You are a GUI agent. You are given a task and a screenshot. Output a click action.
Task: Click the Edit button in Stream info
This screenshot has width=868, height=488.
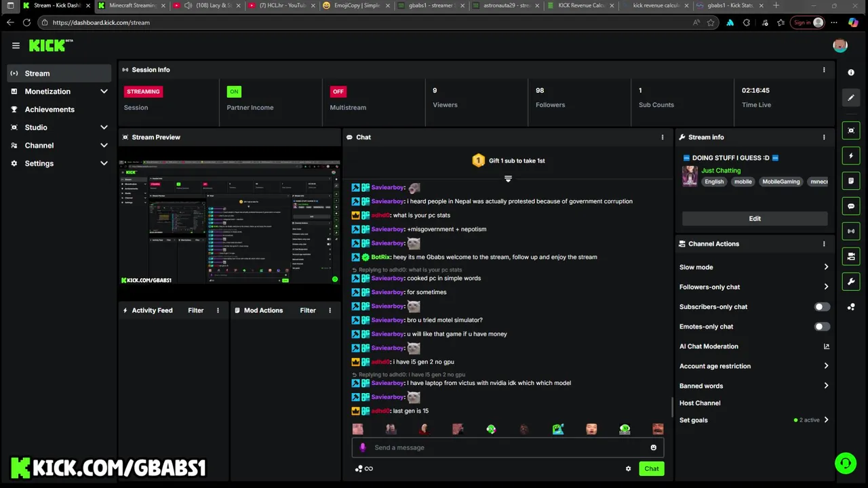[755, 219]
